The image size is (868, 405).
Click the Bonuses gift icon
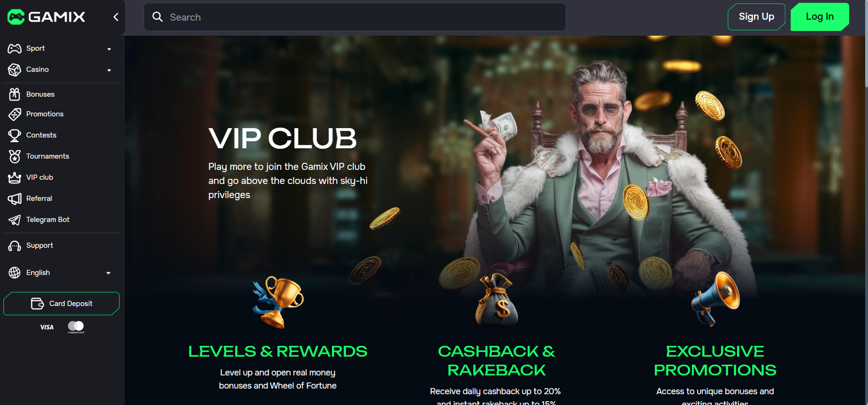15,94
